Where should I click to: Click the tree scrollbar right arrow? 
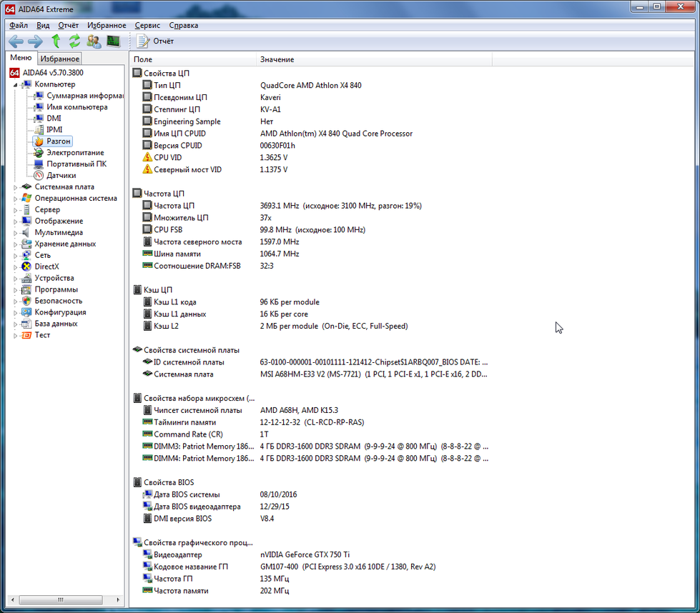tap(118, 599)
